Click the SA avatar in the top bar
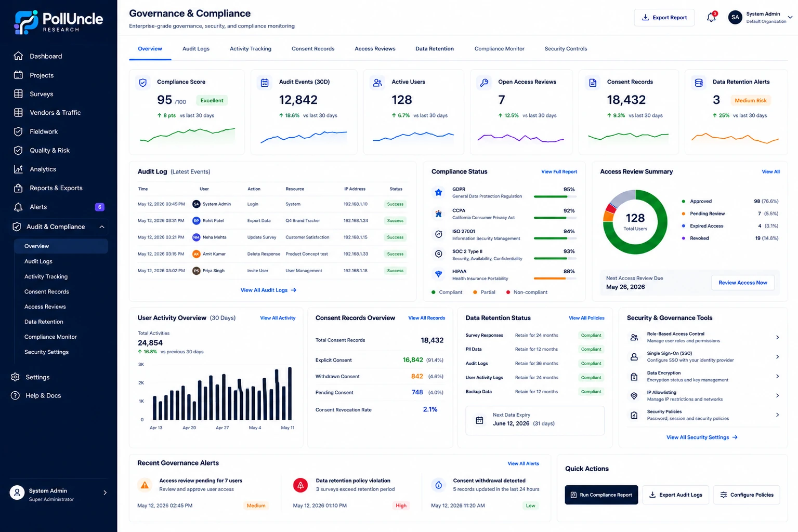Viewport: 798px width, 532px height. [735, 17]
